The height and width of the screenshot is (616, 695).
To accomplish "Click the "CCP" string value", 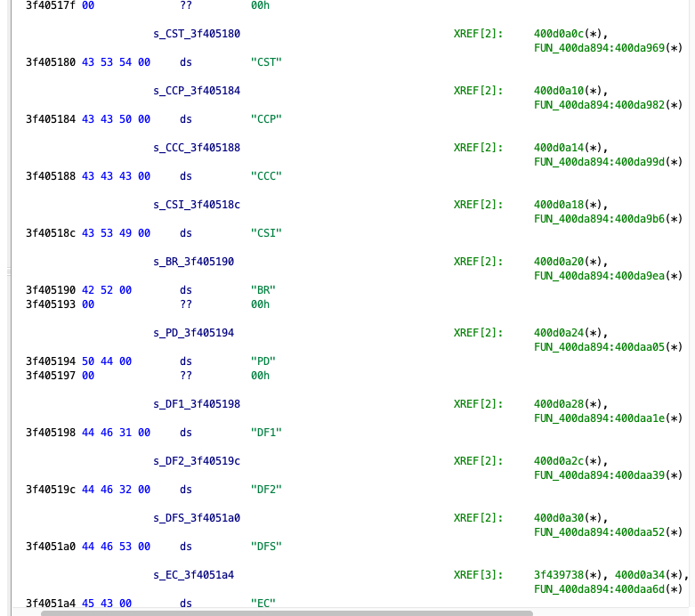I will coord(266,119).
